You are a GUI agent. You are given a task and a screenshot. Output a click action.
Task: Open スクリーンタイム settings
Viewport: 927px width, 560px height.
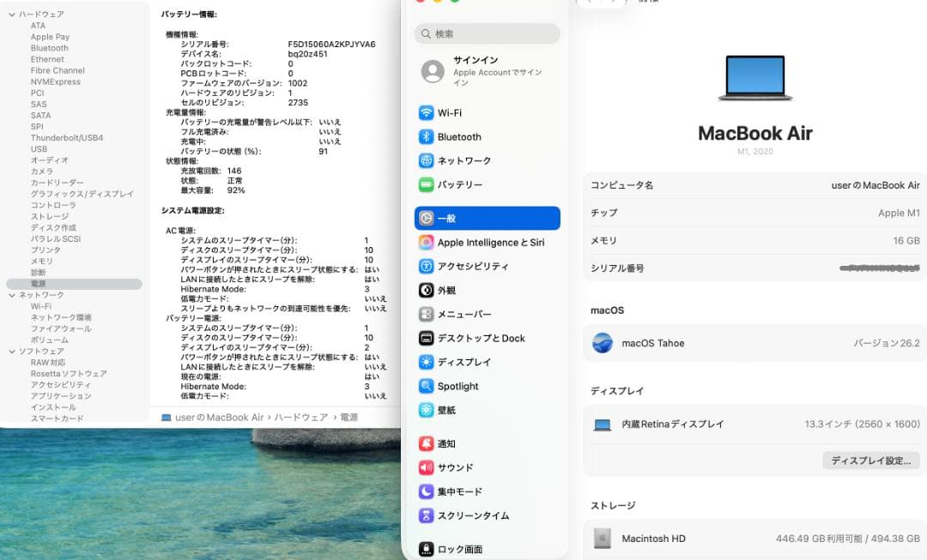[x=426, y=515]
